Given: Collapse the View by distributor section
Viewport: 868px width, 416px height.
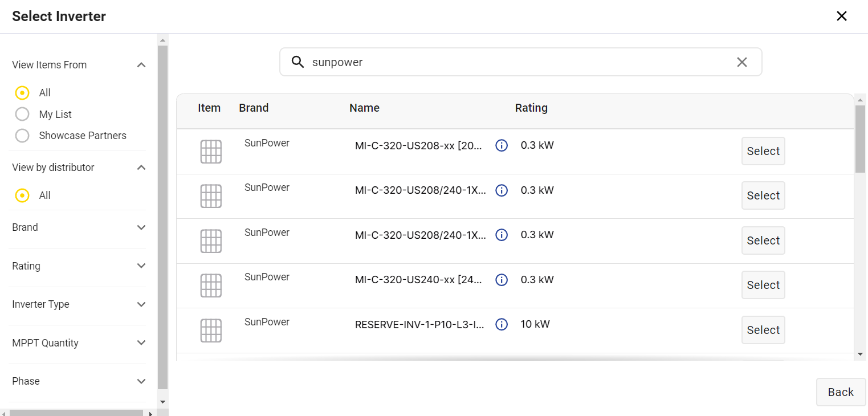Looking at the screenshot, I should click(x=141, y=168).
